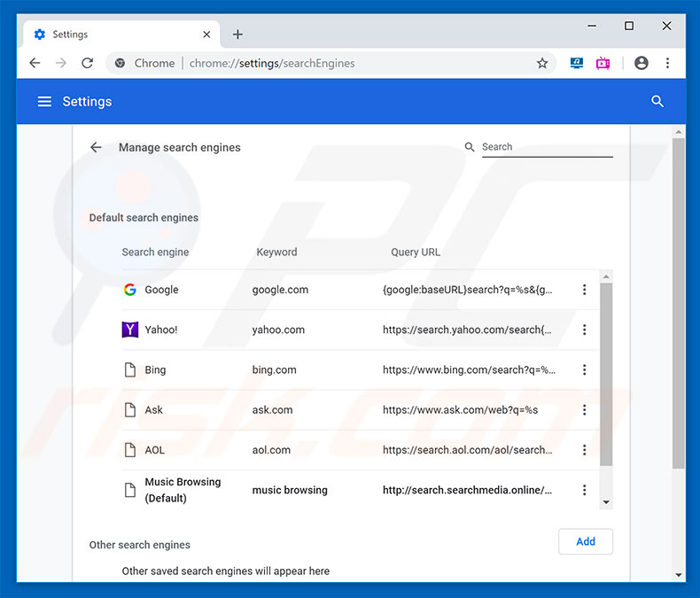
Task: Open more actions for Google
Action: coord(584,290)
